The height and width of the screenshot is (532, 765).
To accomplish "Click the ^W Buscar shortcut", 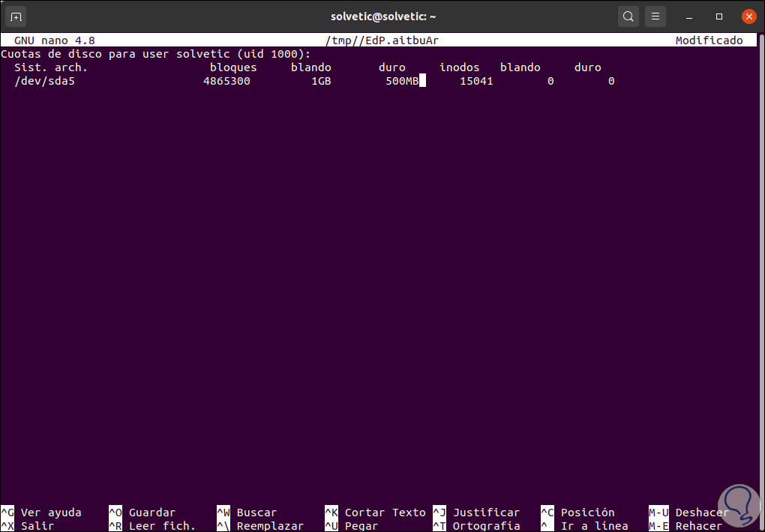I will click(247, 513).
